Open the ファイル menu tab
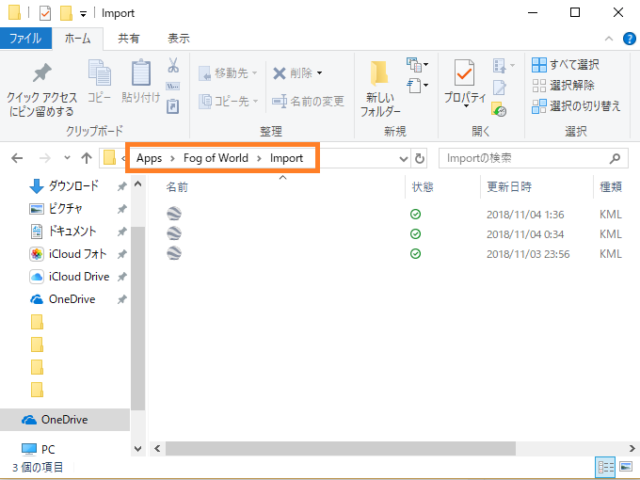This screenshot has height=480, width=640. [25, 38]
